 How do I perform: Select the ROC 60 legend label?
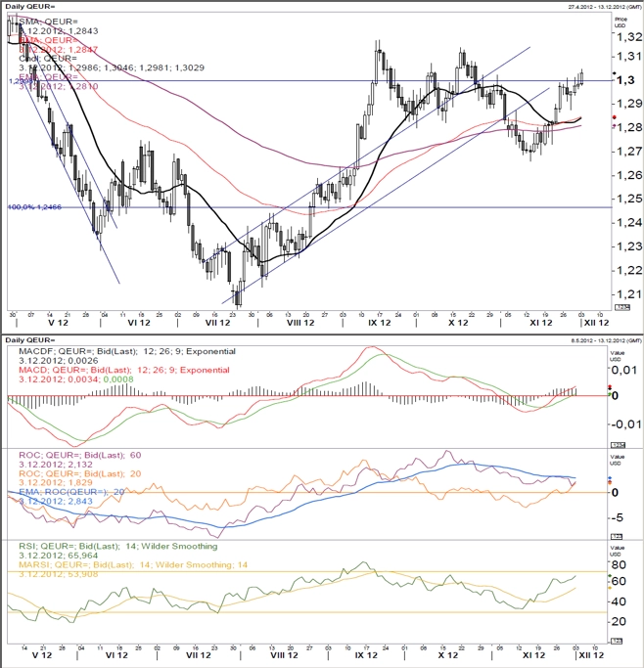(79, 455)
